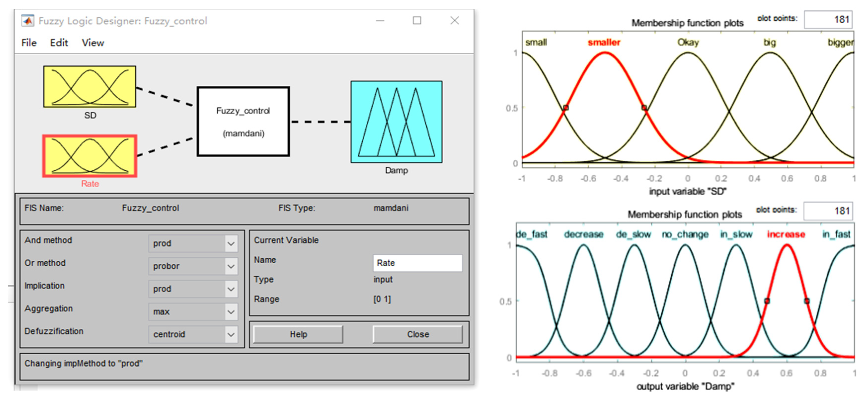Click the Help button
This screenshot has width=868, height=400.
click(298, 334)
